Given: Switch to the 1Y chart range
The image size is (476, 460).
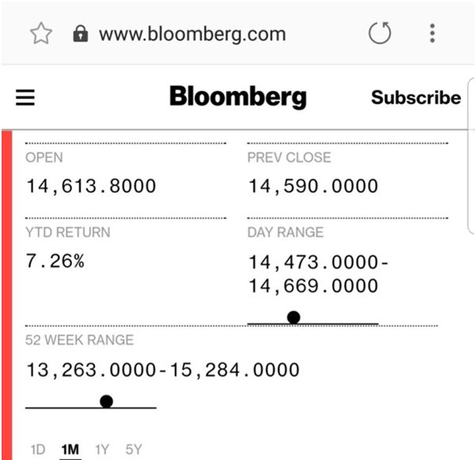Looking at the screenshot, I should (102, 450).
